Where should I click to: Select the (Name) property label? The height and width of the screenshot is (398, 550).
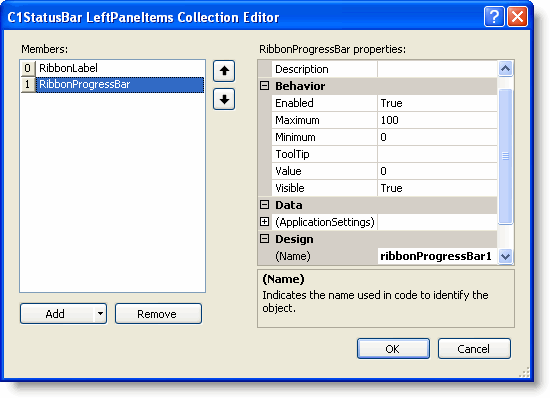click(324, 256)
